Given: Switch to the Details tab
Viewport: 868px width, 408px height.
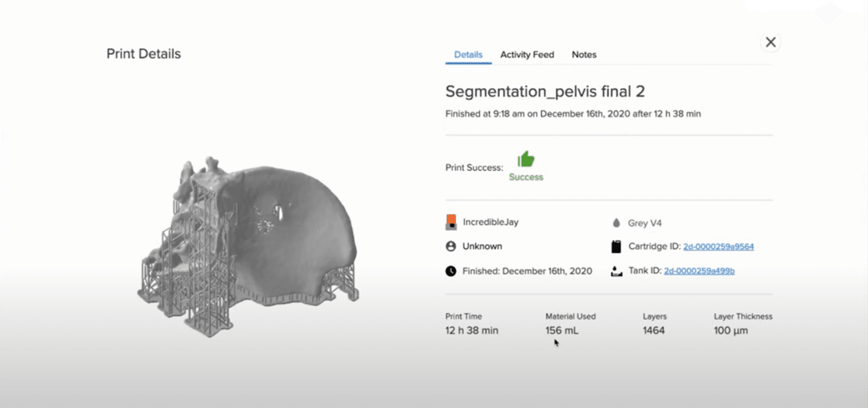Looking at the screenshot, I should click(468, 55).
